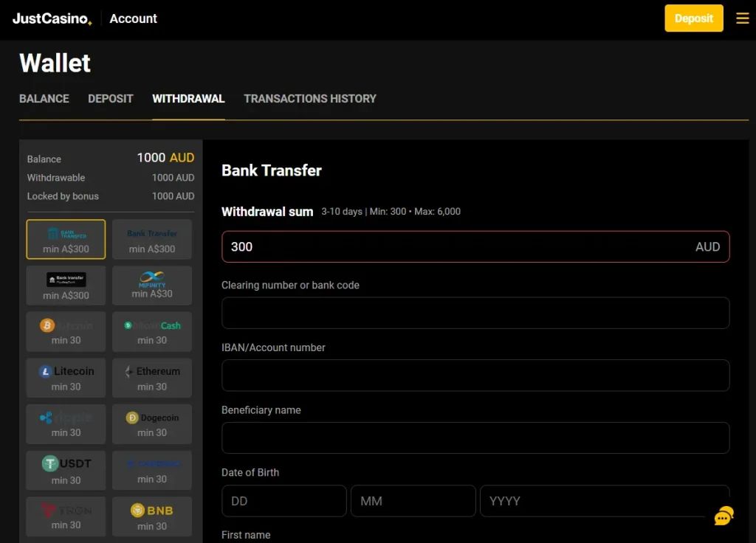Image resolution: width=756 pixels, height=543 pixels.
Task: Click the Balance label in the summary panel
Action: tap(44, 159)
